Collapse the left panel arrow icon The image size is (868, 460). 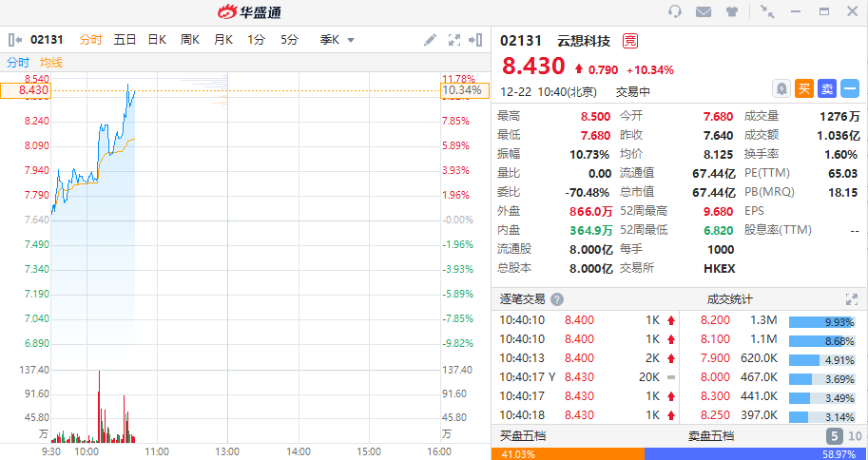tap(14, 40)
